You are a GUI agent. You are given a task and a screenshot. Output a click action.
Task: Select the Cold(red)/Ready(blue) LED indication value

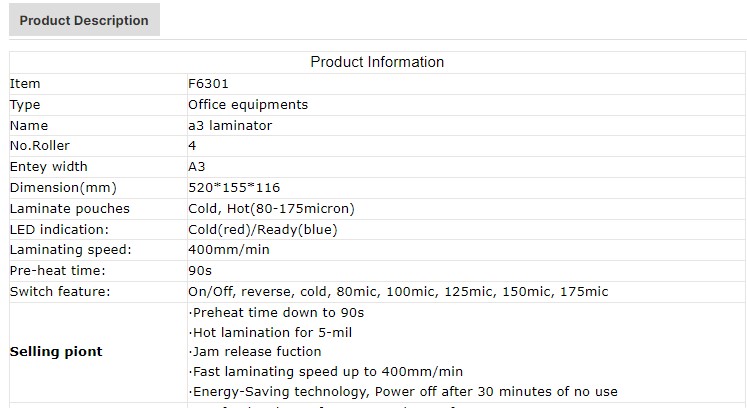[x=263, y=230]
